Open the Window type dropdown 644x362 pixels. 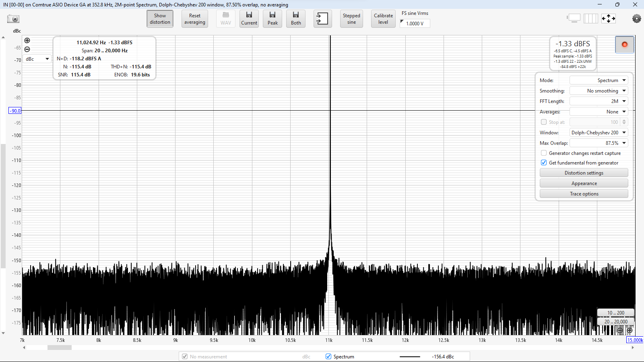[599, 133]
